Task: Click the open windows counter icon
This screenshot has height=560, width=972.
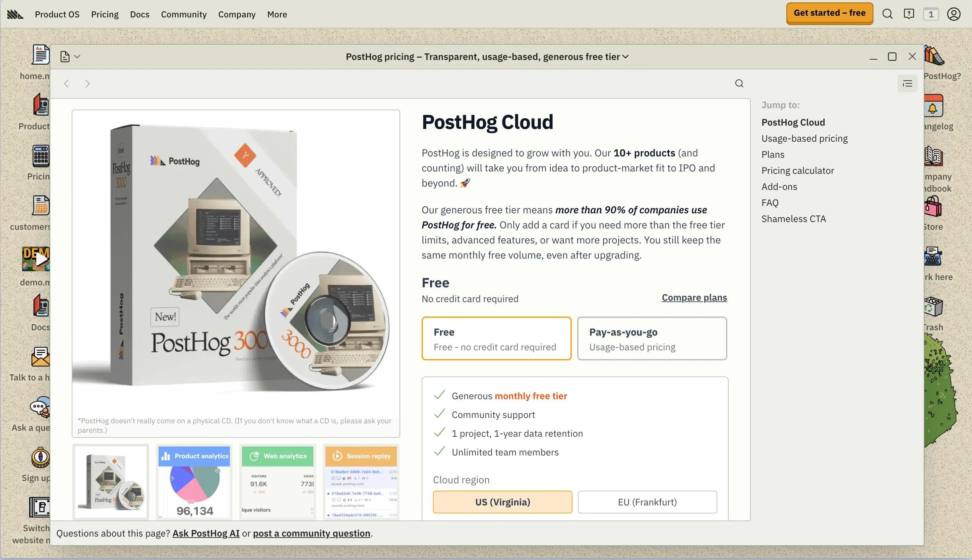Action: click(x=931, y=14)
